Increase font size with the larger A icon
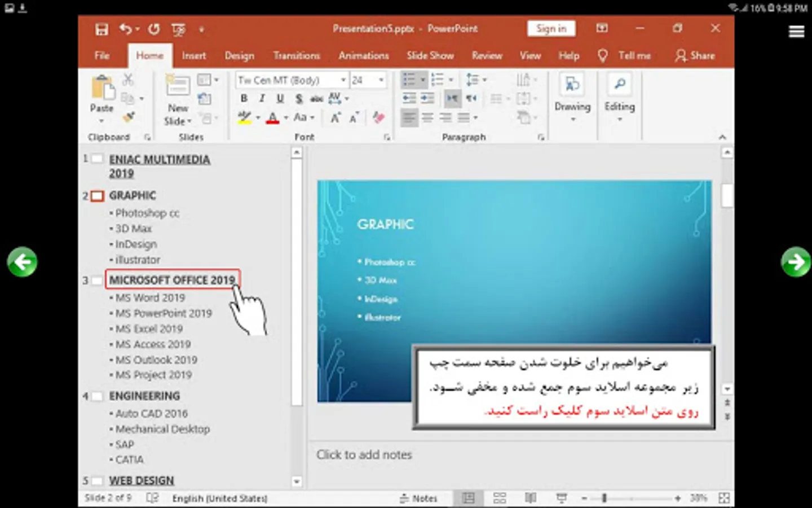 click(336, 117)
